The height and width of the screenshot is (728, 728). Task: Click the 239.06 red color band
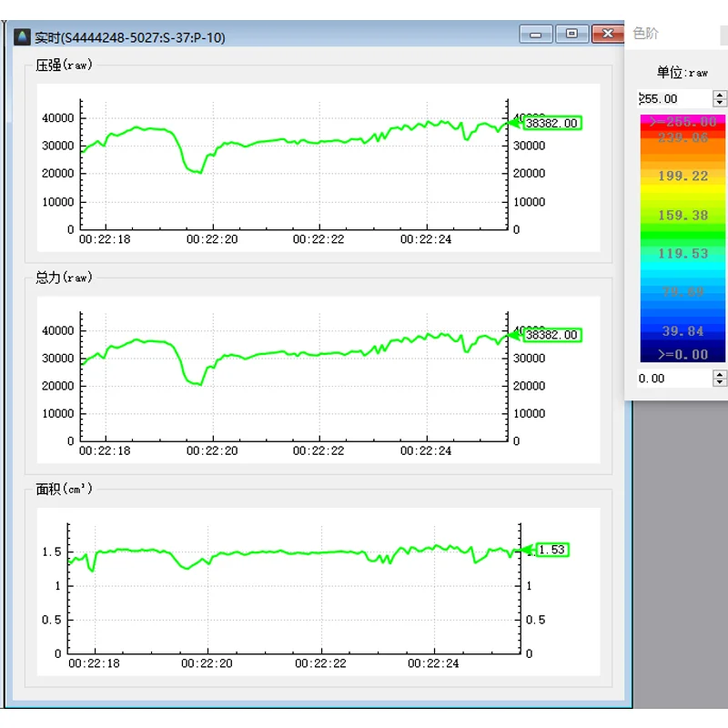point(682,137)
